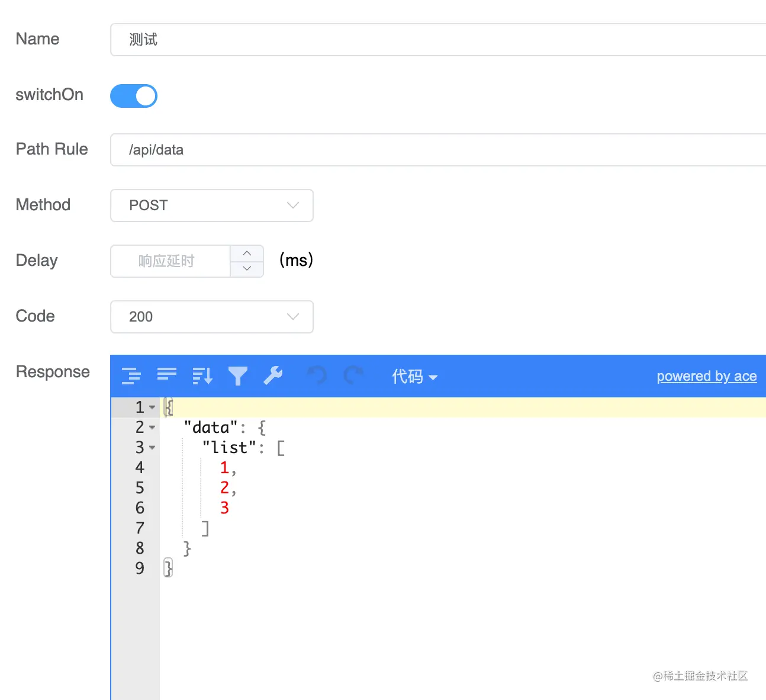This screenshot has width=766, height=700.
Task: Click the closing bracket ] on line 7
Action: (x=205, y=528)
